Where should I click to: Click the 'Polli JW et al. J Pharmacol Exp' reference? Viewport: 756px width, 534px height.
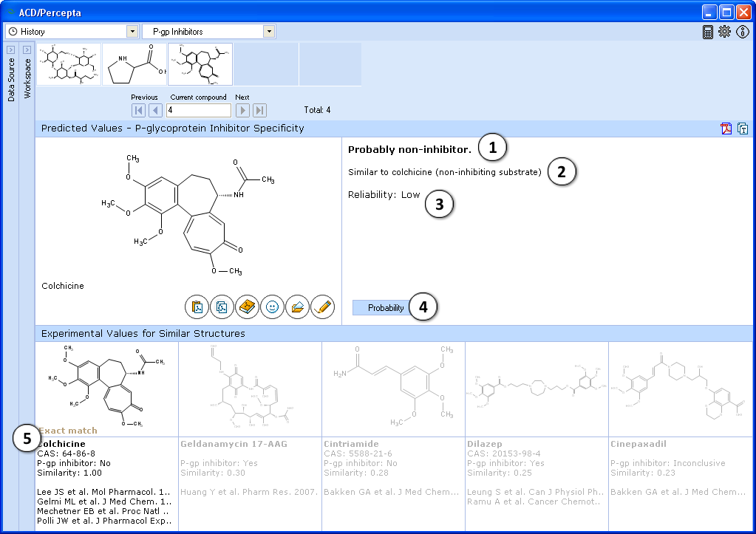coord(104,521)
